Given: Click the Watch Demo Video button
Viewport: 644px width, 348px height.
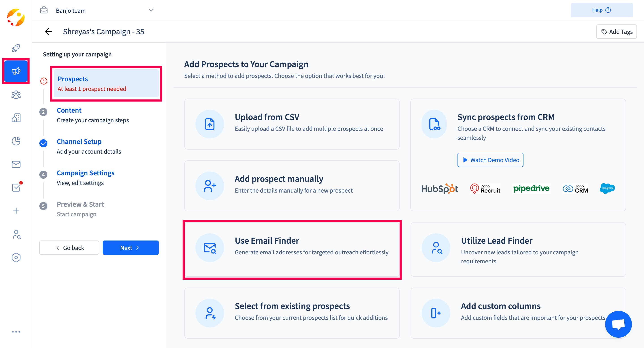Looking at the screenshot, I should (490, 160).
